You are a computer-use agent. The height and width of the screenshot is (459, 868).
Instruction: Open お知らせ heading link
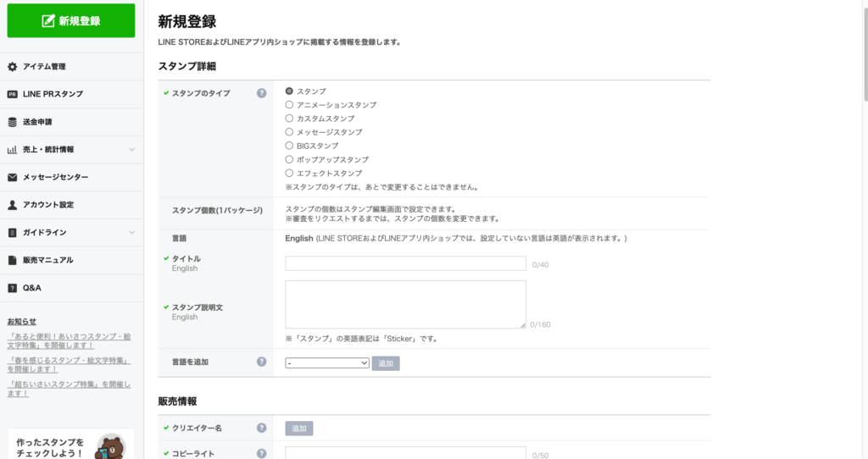(x=21, y=321)
